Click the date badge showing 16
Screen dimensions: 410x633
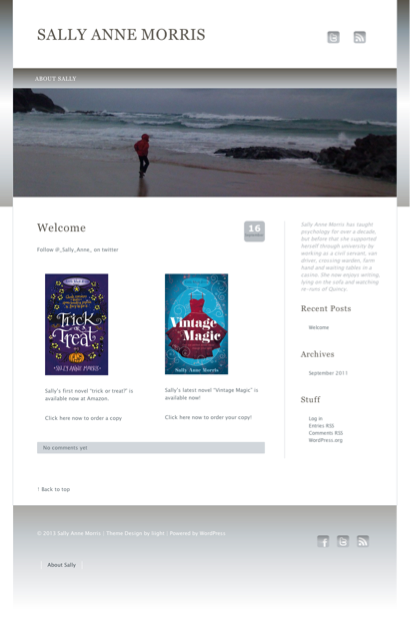[x=254, y=231]
